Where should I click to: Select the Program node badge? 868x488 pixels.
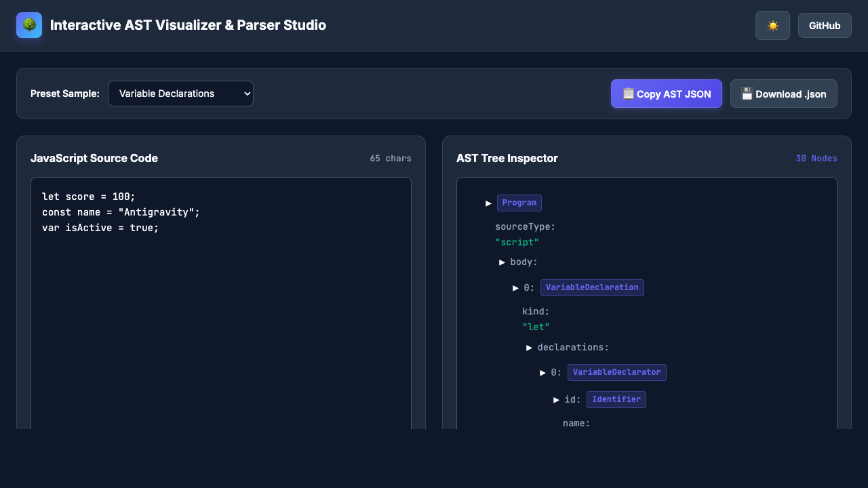pyautogui.click(x=519, y=203)
